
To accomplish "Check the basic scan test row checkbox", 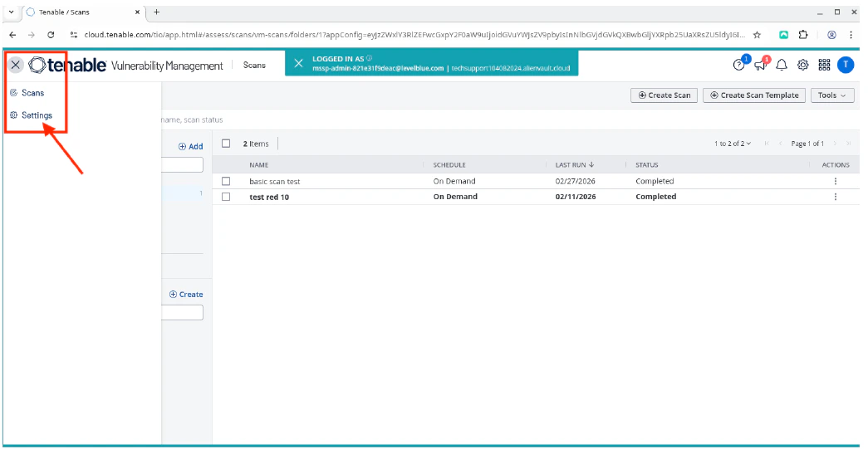I will (x=226, y=181).
